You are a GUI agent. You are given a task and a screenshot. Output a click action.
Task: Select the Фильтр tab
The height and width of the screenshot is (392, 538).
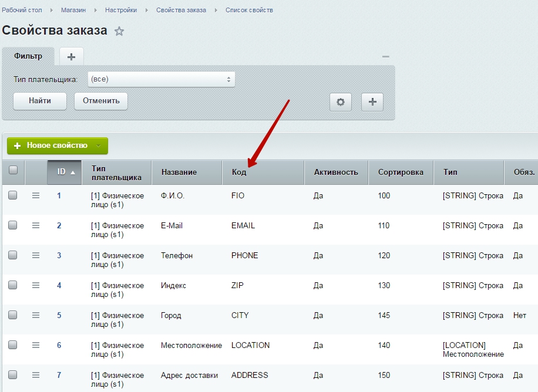[28, 56]
